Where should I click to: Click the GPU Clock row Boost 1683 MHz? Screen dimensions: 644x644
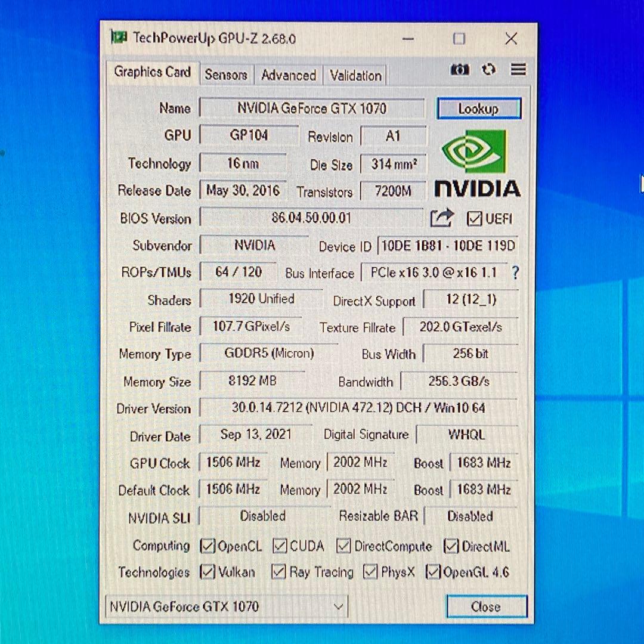(484, 463)
